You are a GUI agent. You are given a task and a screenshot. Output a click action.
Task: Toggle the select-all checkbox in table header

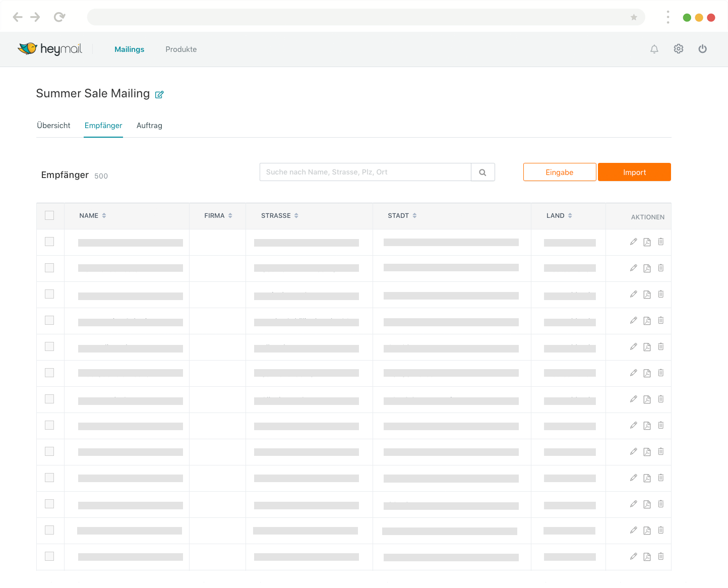[49, 216]
